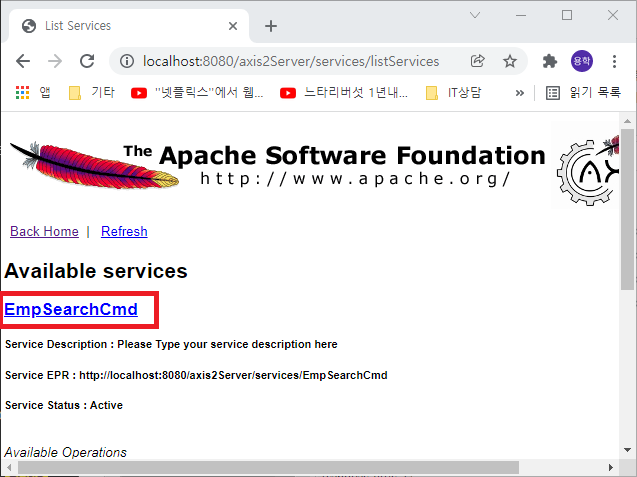Click the Available Operations text

click(65, 452)
